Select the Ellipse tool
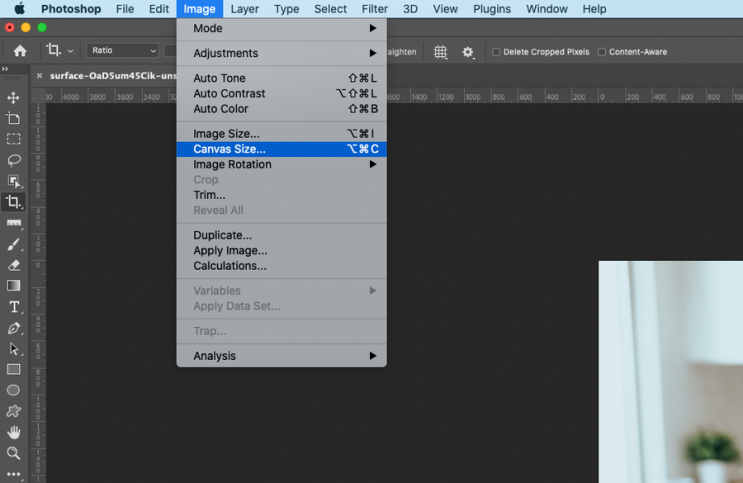This screenshot has height=483, width=743. click(13, 390)
